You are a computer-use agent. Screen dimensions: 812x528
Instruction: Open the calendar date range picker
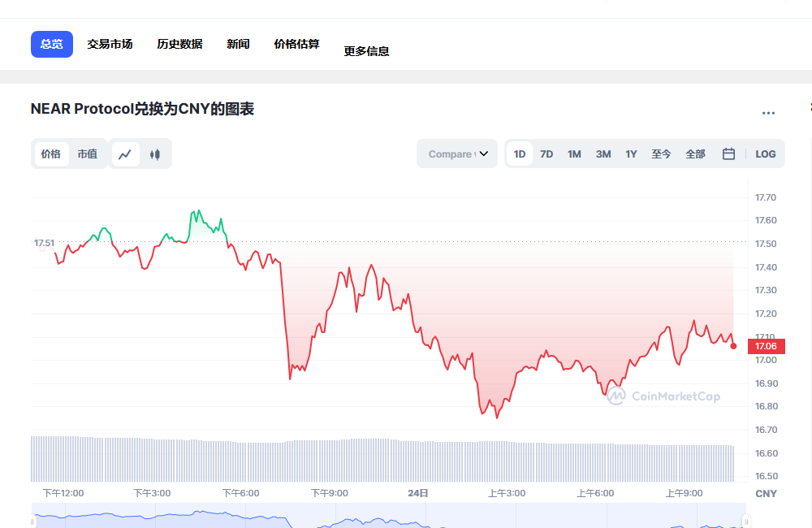tap(728, 154)
